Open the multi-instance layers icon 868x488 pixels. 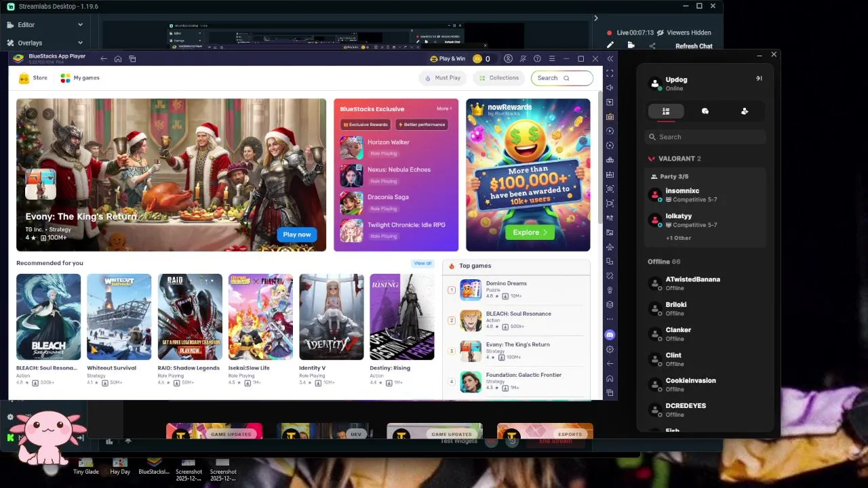610,304
